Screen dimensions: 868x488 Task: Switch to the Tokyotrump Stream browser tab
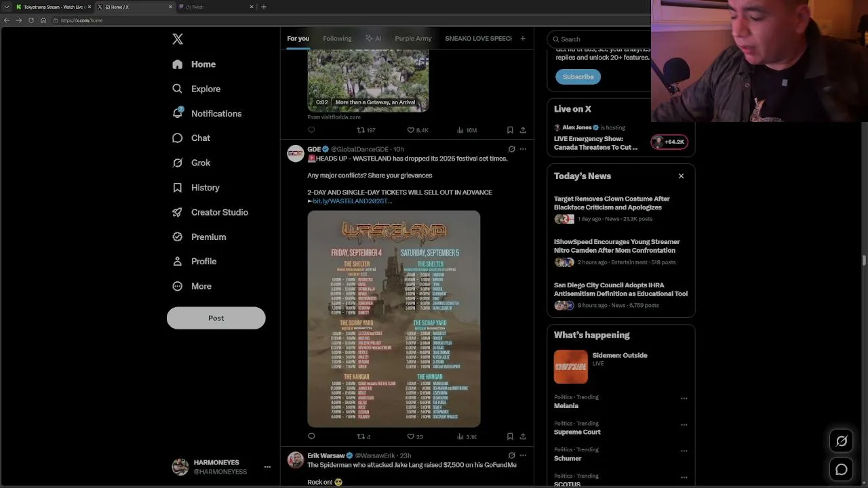coord(53,7)
